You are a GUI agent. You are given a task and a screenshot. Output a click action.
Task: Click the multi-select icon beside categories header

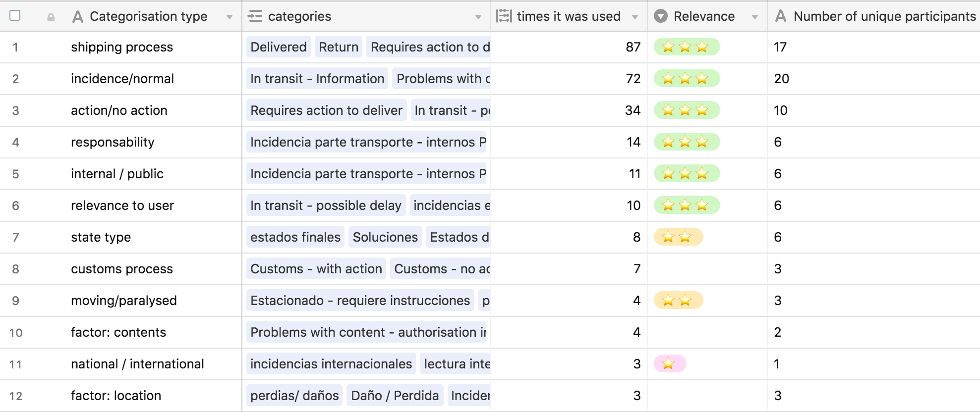(255, 16)
